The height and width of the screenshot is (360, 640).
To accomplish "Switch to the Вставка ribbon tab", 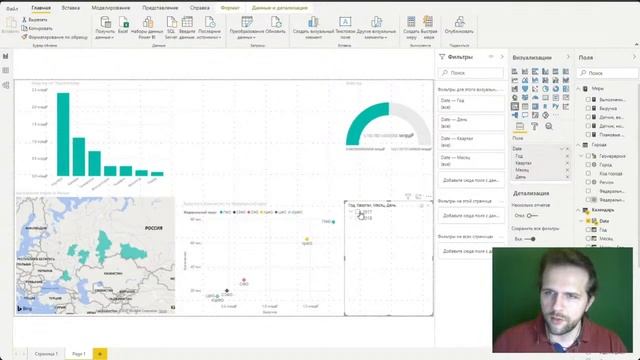I will pyautogui.click(x=71, y=8).
